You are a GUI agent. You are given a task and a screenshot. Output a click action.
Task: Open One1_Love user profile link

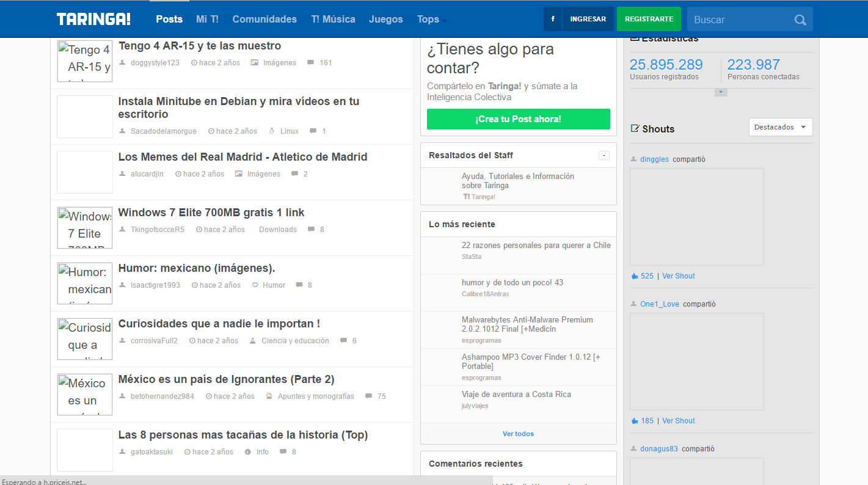(660, 304)
